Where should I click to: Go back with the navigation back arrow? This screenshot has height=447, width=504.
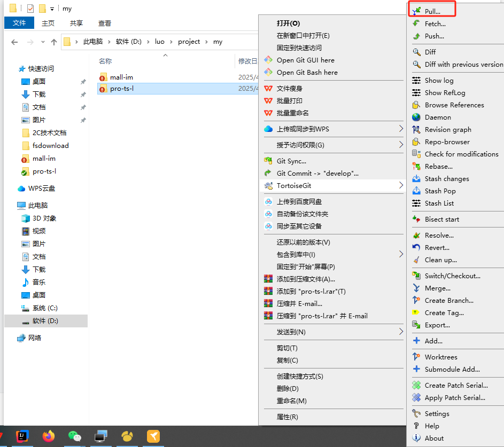pos(14,42)
